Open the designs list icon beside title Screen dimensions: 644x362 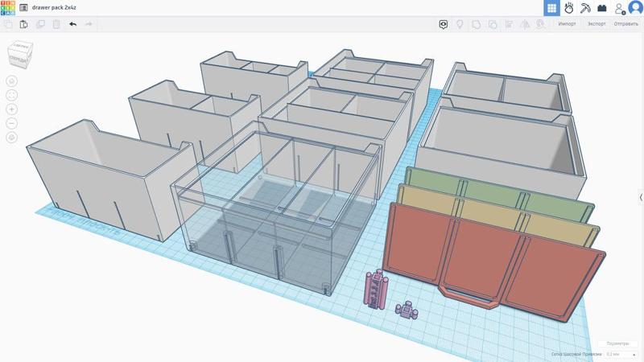(23, 8)
